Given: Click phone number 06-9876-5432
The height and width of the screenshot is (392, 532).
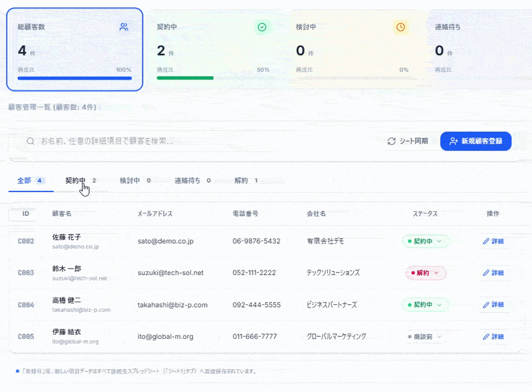Looking at the screenshot, I should point(257,241).
